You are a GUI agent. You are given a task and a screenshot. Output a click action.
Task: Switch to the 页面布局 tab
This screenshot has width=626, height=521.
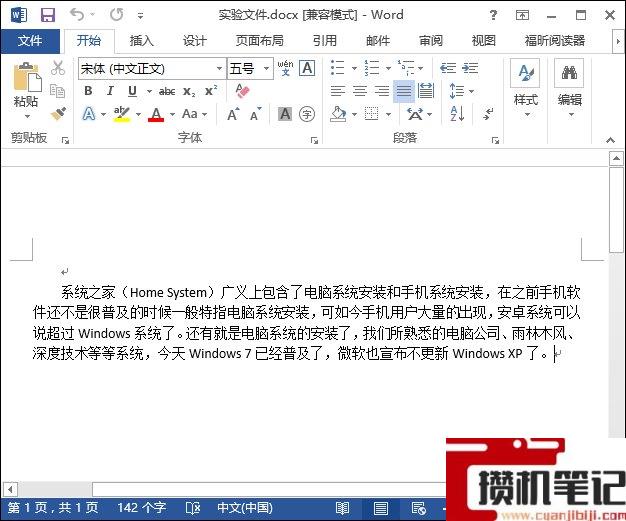(260, 41)
